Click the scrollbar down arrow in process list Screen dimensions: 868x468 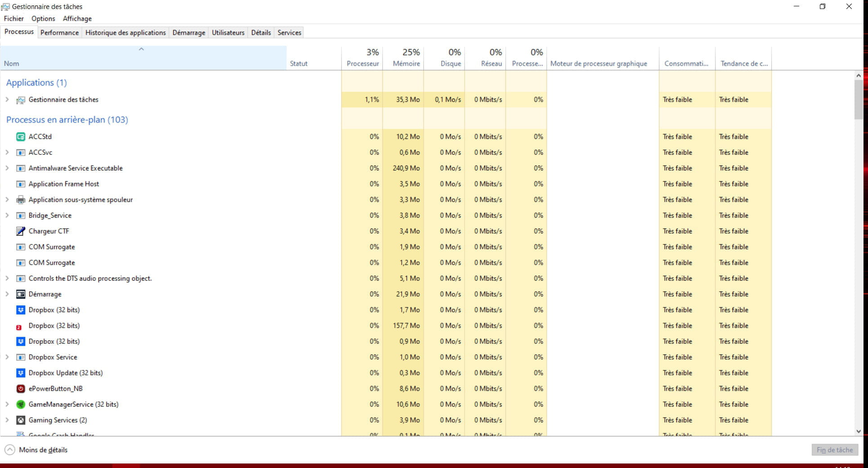point(859,431)
